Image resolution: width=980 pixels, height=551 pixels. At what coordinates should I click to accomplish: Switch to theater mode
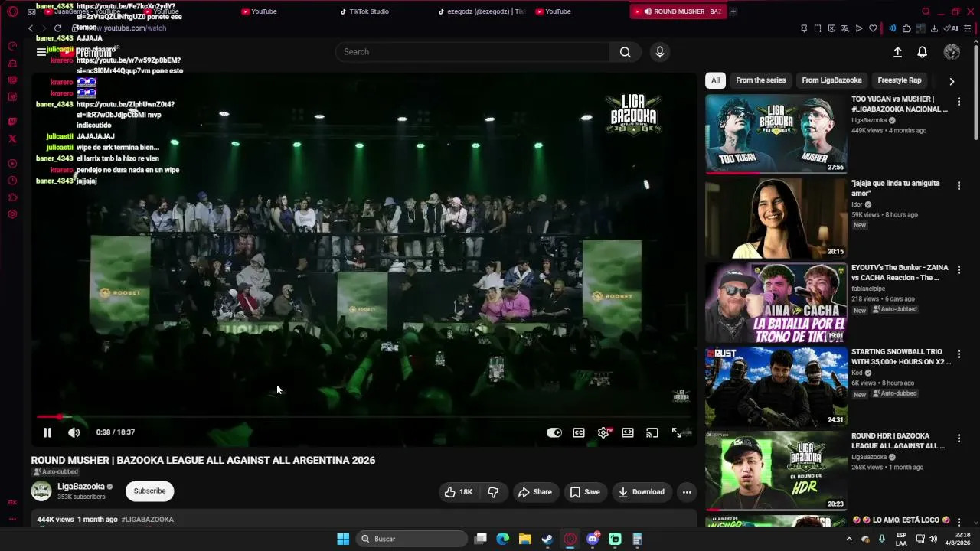(x=628, y=432)
